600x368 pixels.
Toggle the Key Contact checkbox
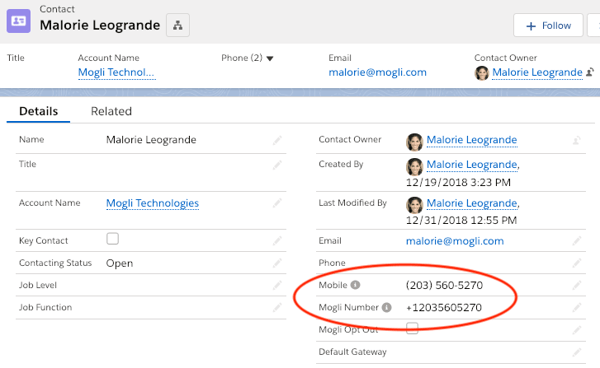(112, 239)
